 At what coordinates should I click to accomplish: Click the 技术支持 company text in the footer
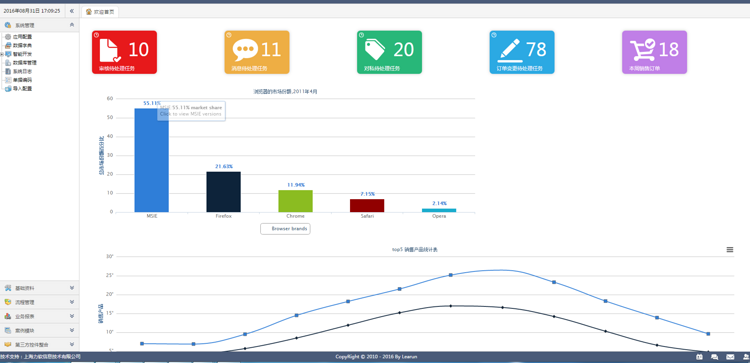pyautogui.click(x=40, y=357)
